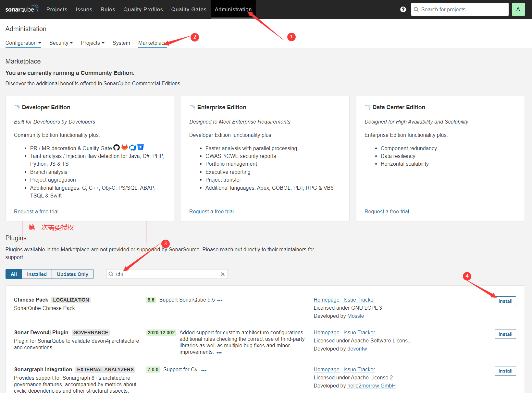Clear the plugin search with the X icon

[223, 274]
